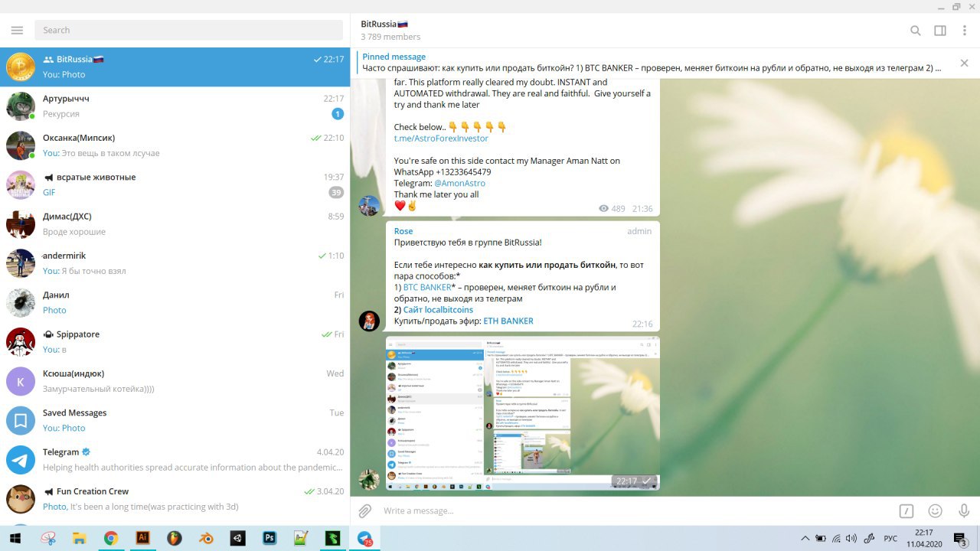This screenshot has width=980, height=551.
Task: Open the three-dot chat options menu
Action: (x=965, y=31)
